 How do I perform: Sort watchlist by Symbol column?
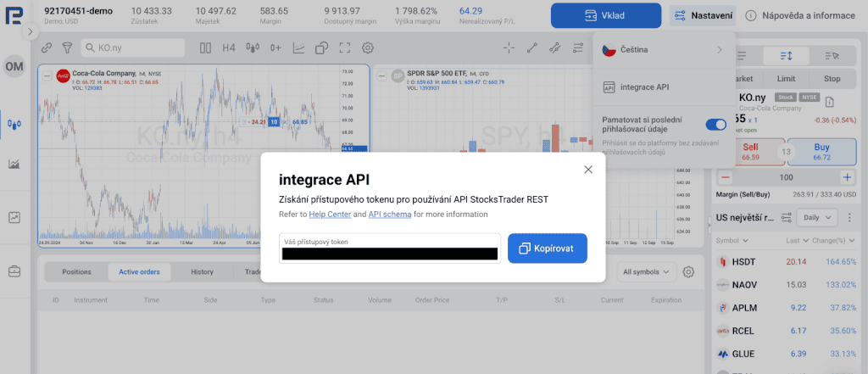pyautogui.click(x=732, y=241)
